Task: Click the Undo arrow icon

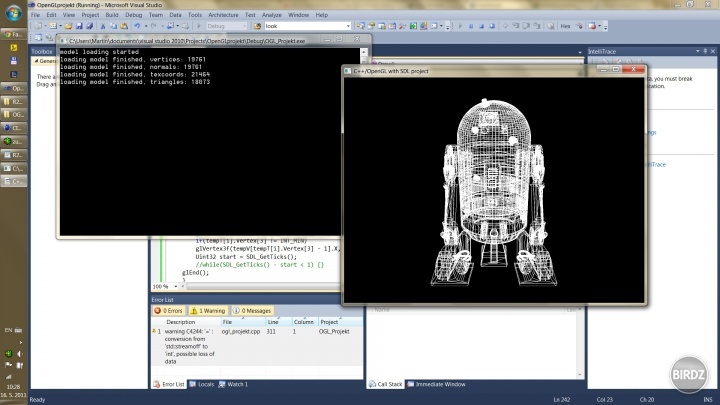Action: point(137,26)
